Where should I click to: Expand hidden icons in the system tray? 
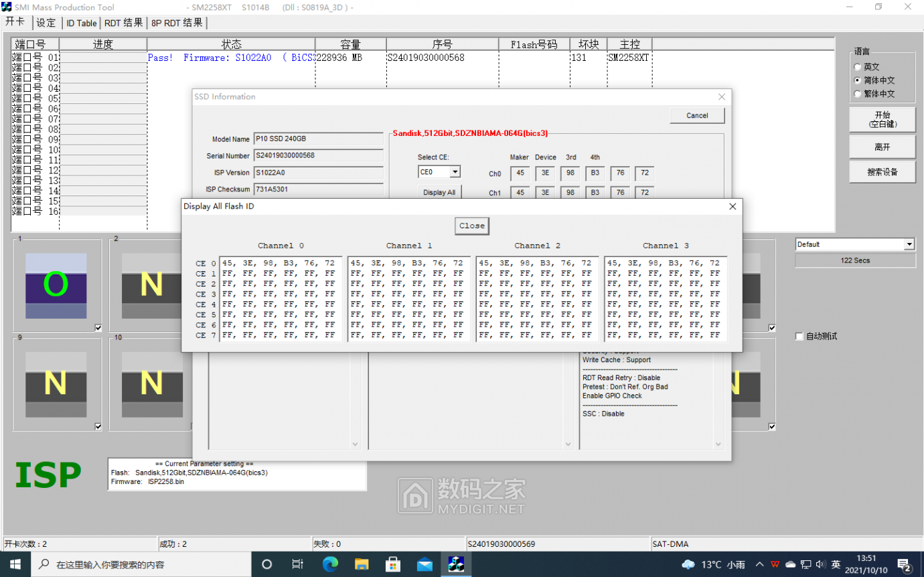[759, 564]
